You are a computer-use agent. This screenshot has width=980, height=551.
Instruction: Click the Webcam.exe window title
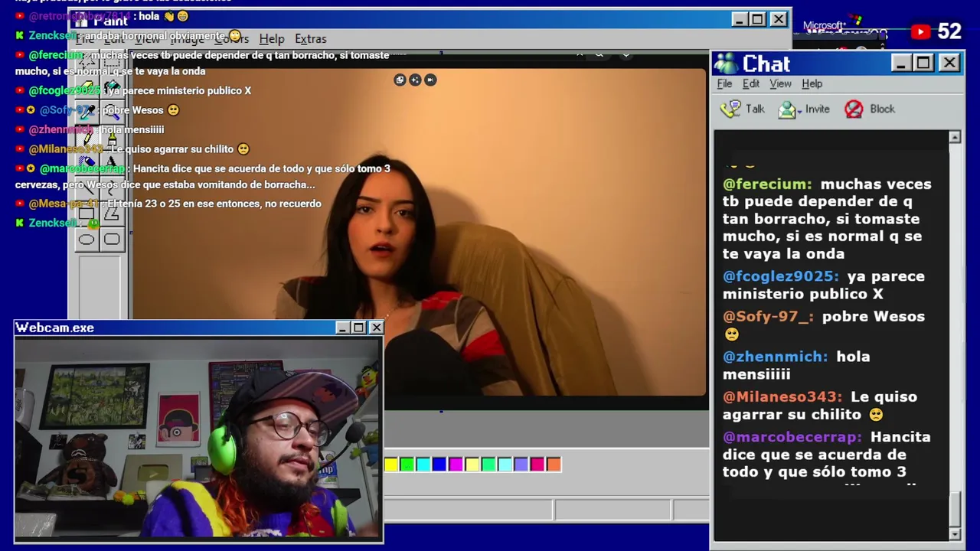[55, 328]
